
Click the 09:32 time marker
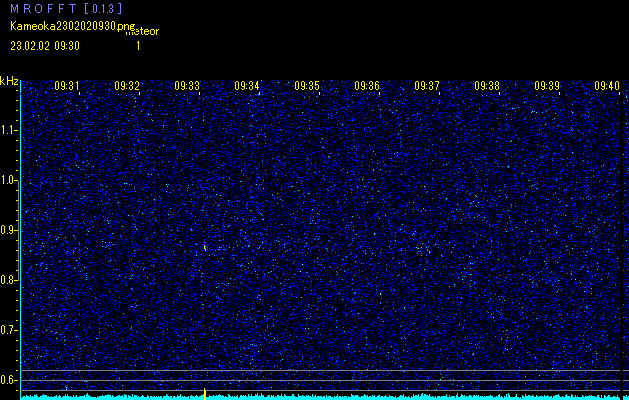click(127, 86)
